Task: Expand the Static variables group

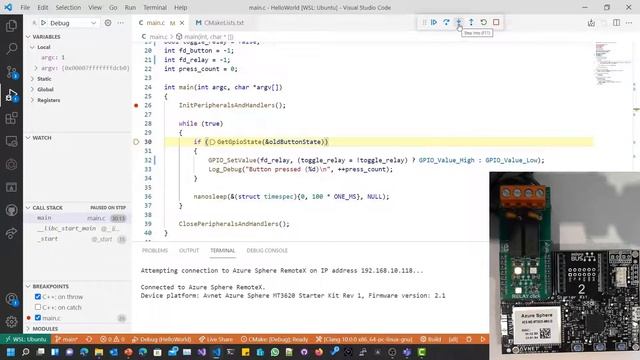Action: point(32,79)
